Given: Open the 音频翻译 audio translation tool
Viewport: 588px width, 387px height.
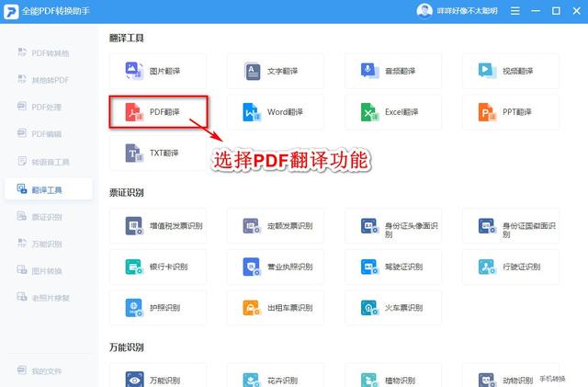Looking at the screenshot, I should click(x=393, y=72).
